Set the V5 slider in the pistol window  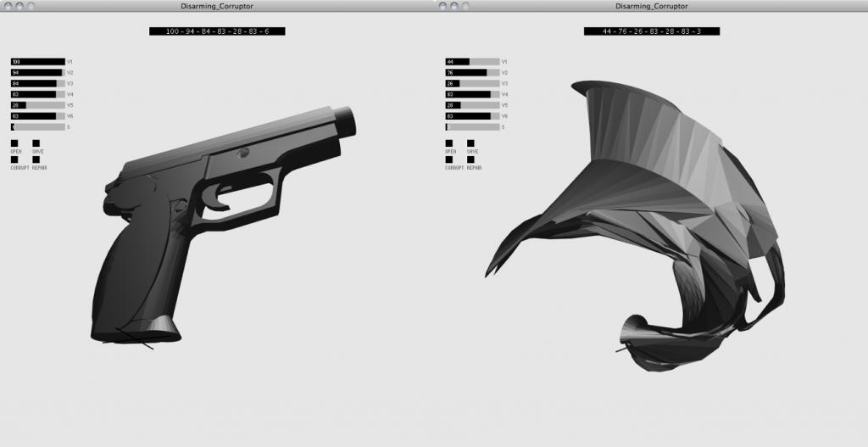click(38, 105)
